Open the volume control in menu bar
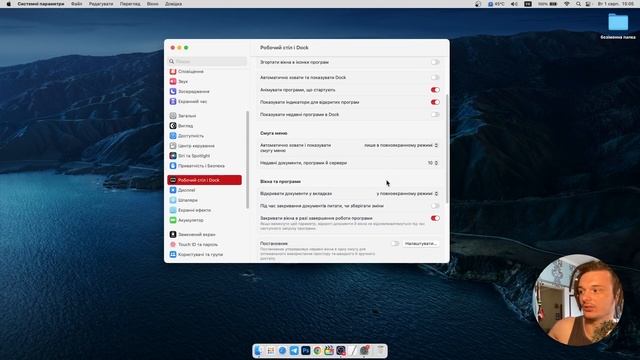This screenshot has height=360, width=640. [514, 4]
